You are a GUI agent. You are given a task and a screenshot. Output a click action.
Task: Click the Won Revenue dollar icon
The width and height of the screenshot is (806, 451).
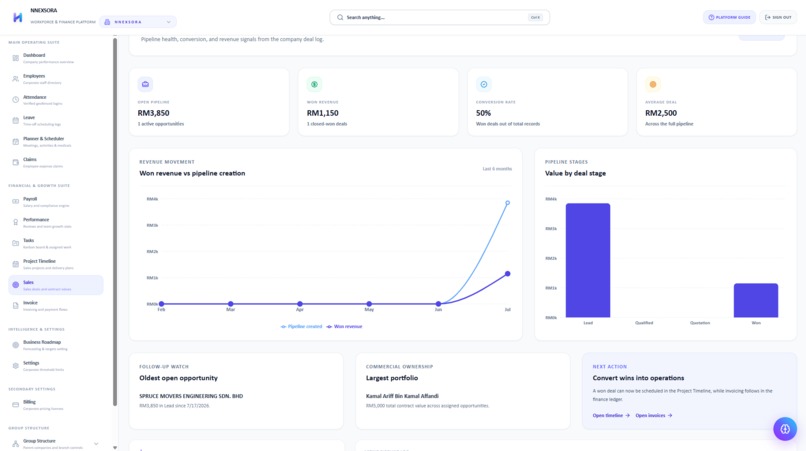click(314, 84)
